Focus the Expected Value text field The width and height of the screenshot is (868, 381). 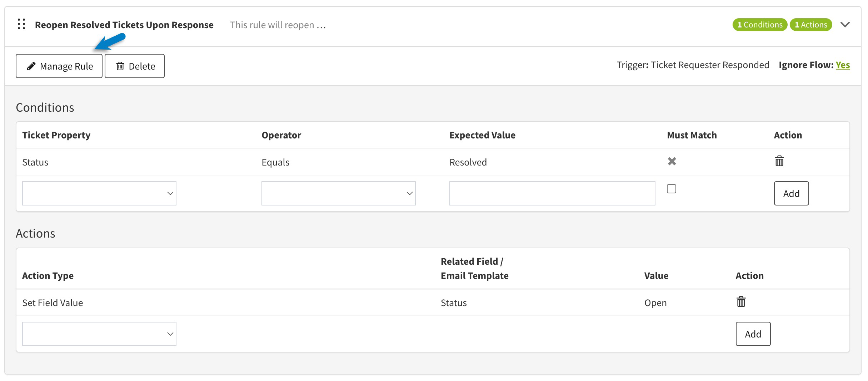click(x=552, y=193)
